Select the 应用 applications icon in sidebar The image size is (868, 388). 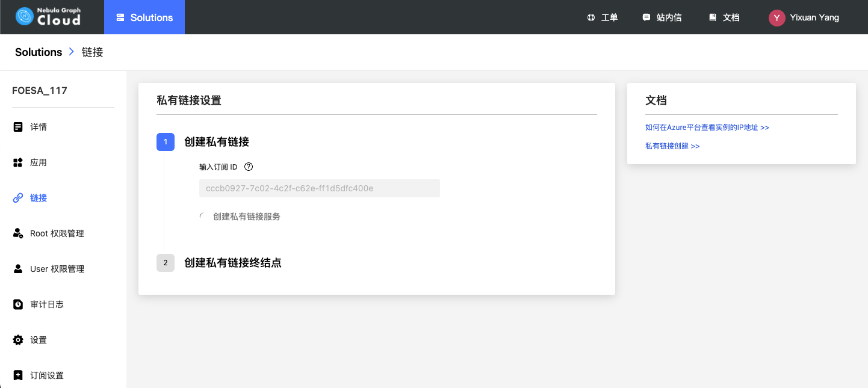pyautogui.click(x=18, y=162)
